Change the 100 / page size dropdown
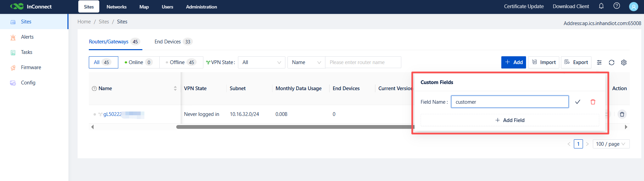The width and height of the screenshot is (644, 181). [x=611, y=144]
